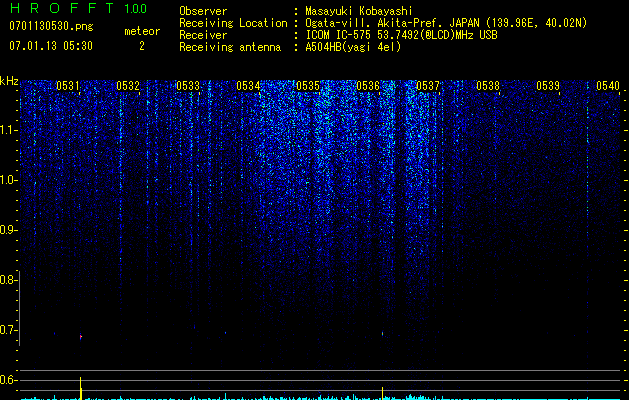Click the Receiving Location label

click(233, 23)
